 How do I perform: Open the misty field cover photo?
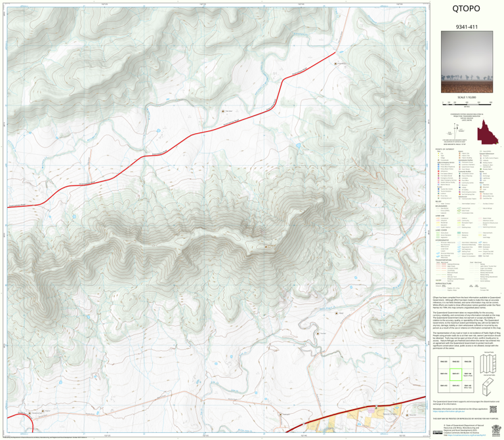coord(467,62)
